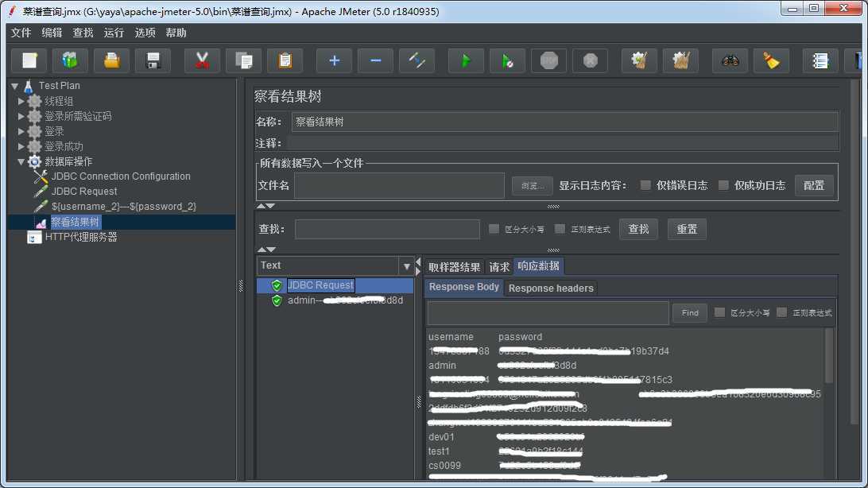
Task: Select the admin result entry
Action: click(x=346, y=300)
